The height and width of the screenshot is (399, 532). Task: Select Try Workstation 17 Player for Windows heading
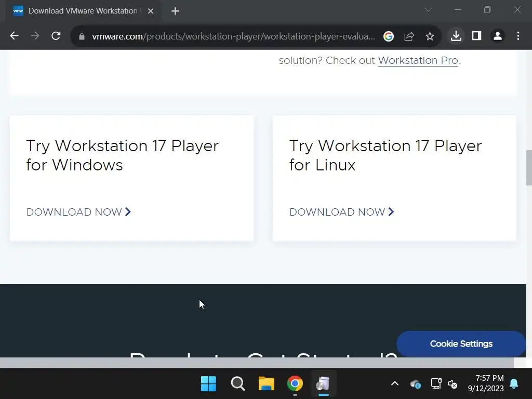pos(123,155)
